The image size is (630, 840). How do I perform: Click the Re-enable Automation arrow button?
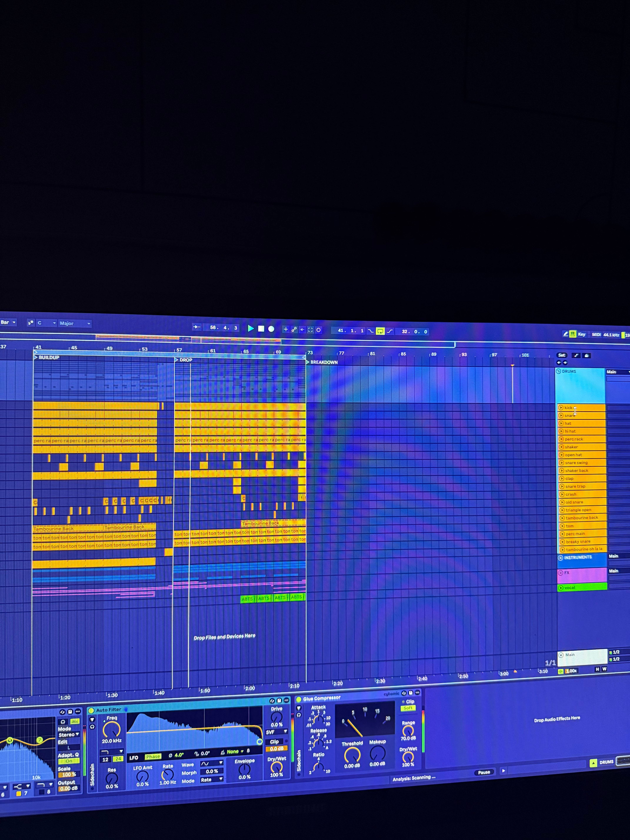(x=302, y=330)
